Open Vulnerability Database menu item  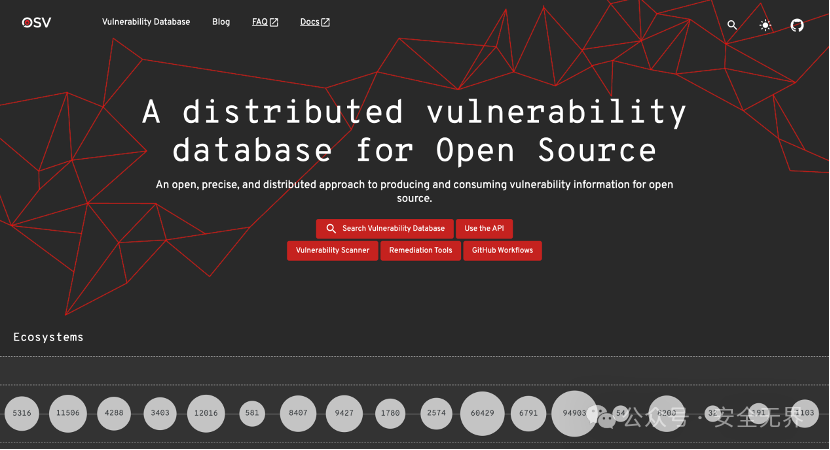coord(146,22)
